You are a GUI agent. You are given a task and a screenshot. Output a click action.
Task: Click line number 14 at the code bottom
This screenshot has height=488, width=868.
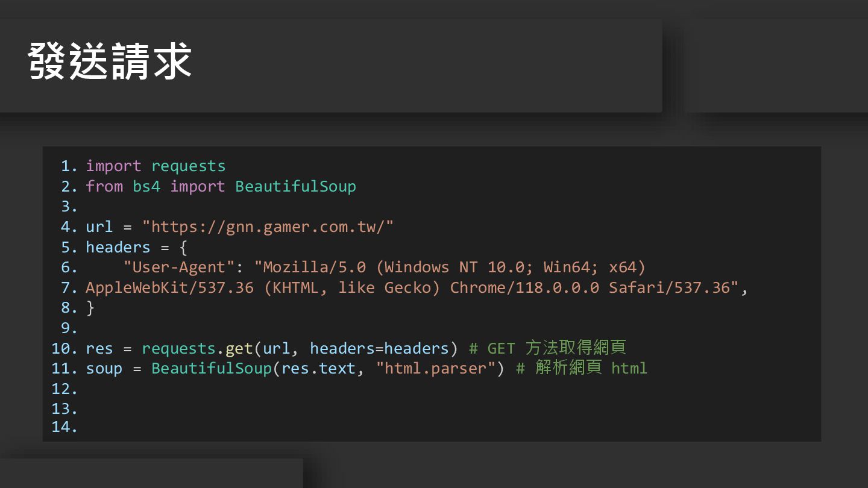(65, 428)
